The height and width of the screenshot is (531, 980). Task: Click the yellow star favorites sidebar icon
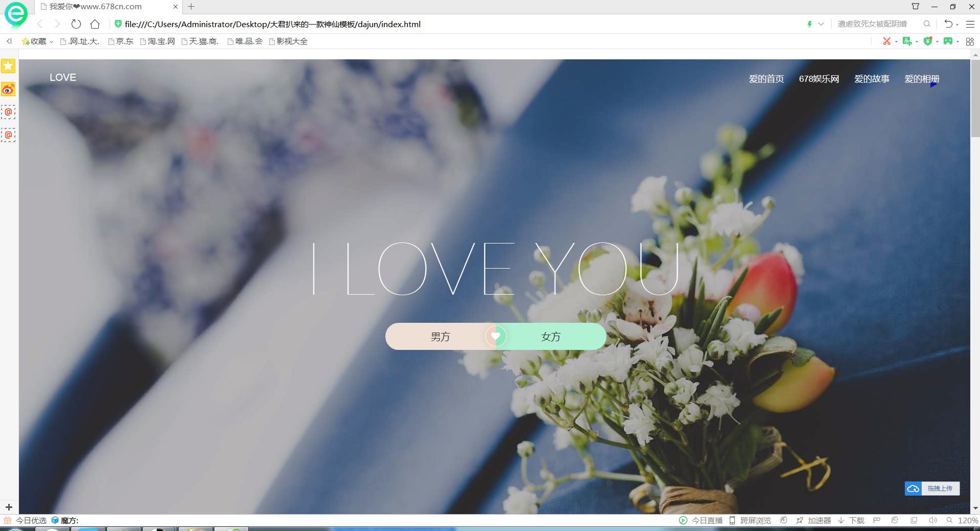coord(8,66)
